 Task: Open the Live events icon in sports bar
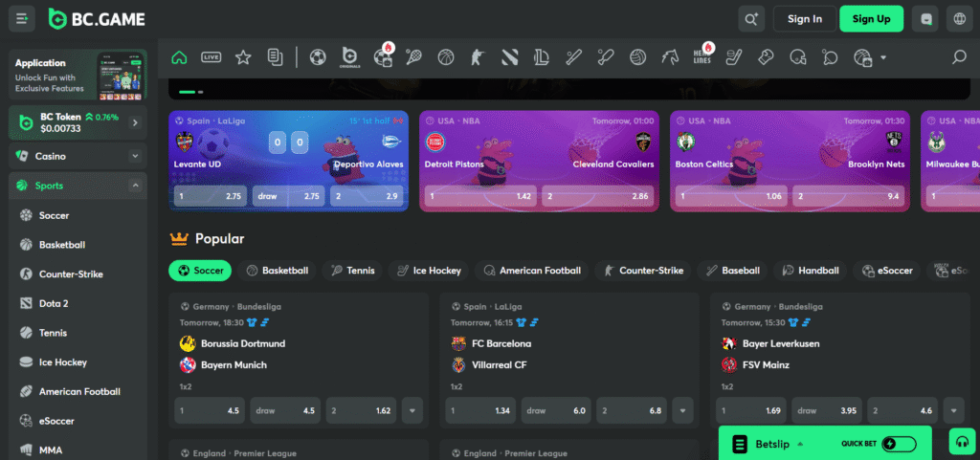(212, 57)
